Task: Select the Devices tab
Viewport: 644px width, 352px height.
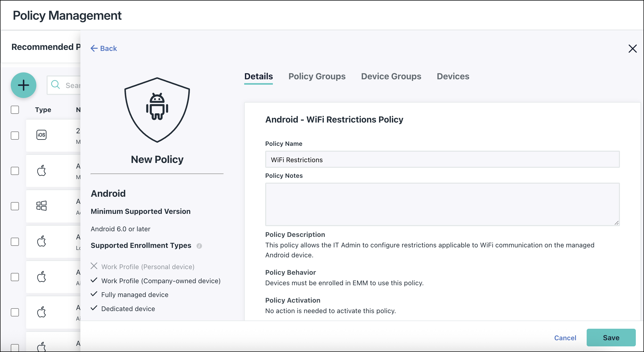Action: pos(453,76)
